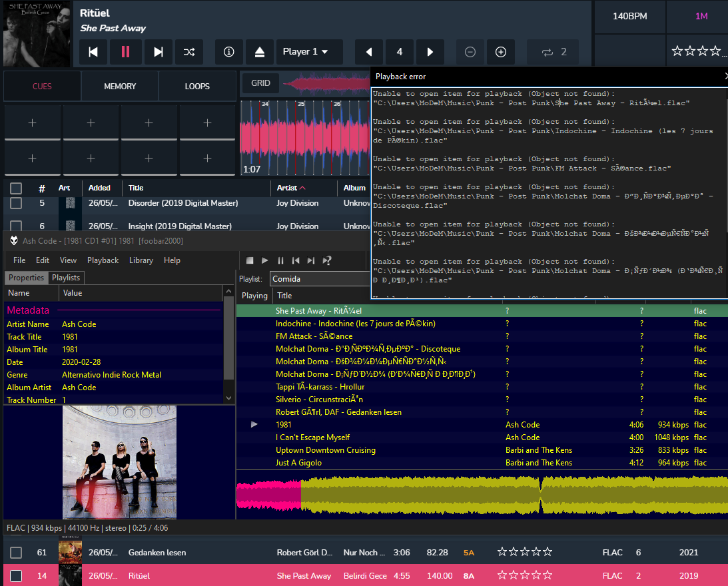Viewport: 728px width, 586px height.
Task: Open foobar2000 Help menu
Action: coord(172,260)
